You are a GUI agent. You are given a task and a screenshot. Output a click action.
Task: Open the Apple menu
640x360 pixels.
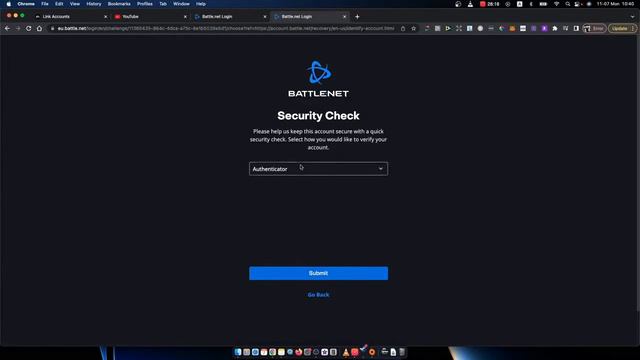coord(9,4)
